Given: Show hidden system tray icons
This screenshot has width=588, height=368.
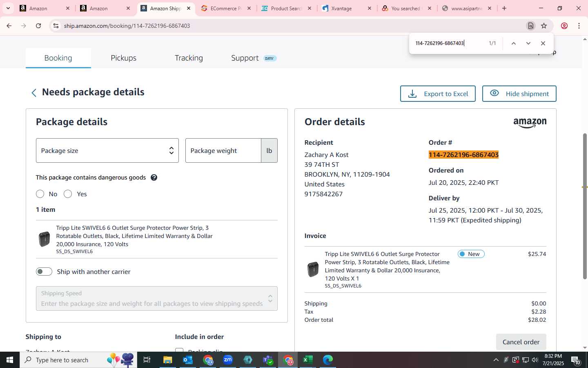Looking at the screenshot, I should [496, 360].
